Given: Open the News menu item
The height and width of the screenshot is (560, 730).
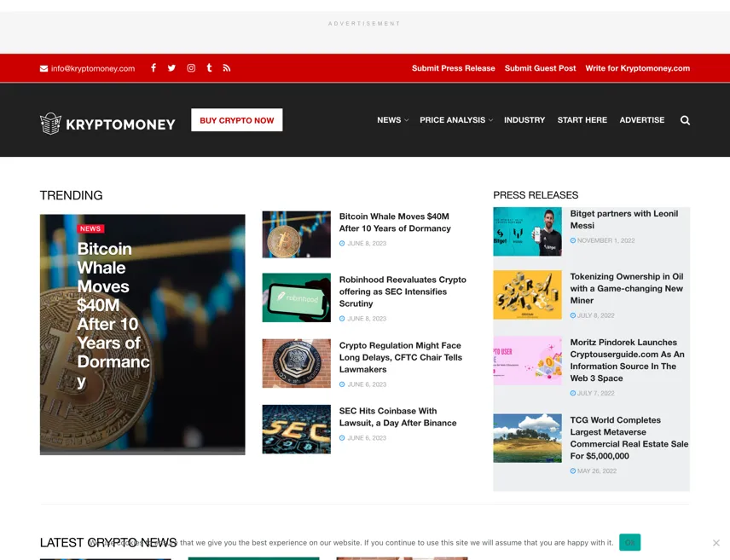Looking at the screenshot, I should (389, 120).
